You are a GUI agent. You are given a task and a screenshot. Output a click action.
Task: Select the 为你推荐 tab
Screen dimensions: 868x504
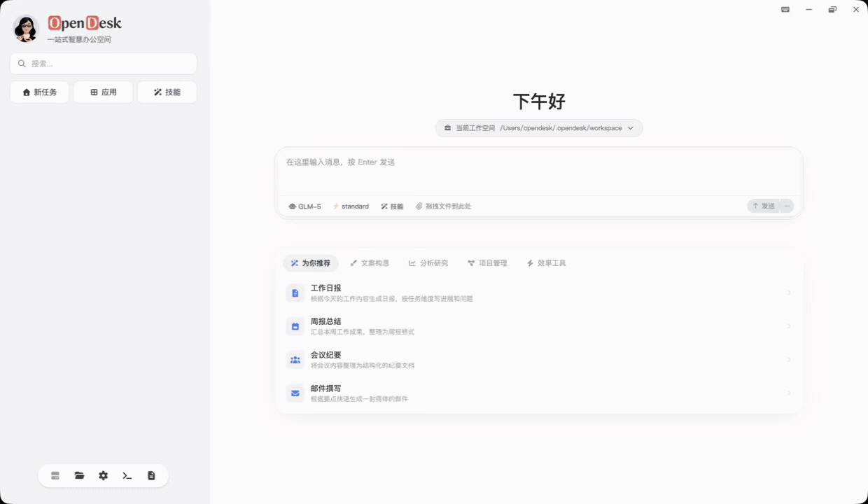tap(311, 263)
